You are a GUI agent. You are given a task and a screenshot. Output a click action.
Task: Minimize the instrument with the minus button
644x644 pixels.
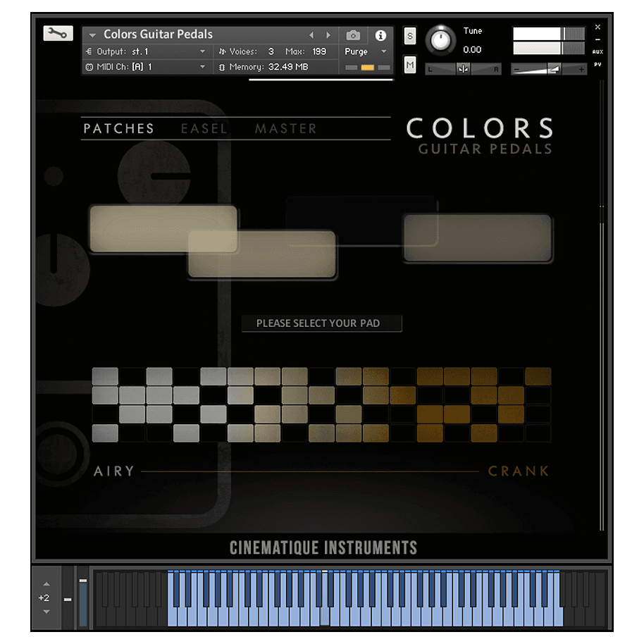click(597, 40)
